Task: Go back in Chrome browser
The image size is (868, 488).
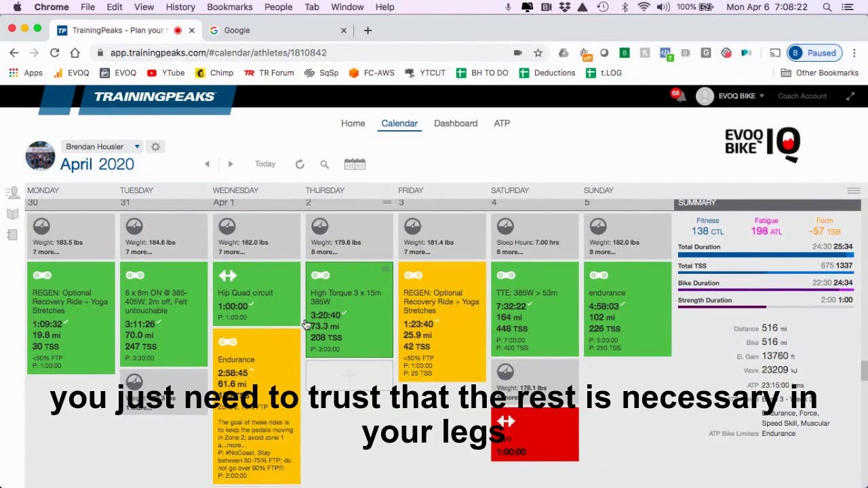Action: [x=14, y=53]
